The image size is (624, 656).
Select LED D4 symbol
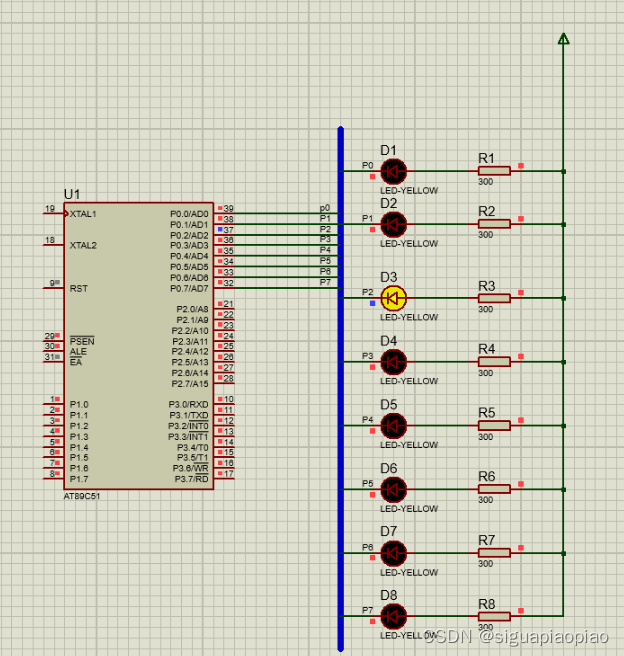coord(393,362)
